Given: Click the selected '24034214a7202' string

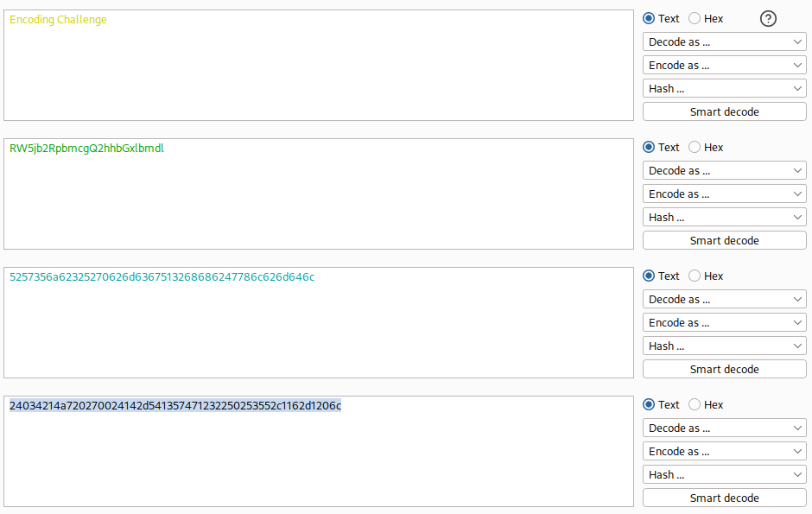Looking at the screenshot, I should 175,406.
